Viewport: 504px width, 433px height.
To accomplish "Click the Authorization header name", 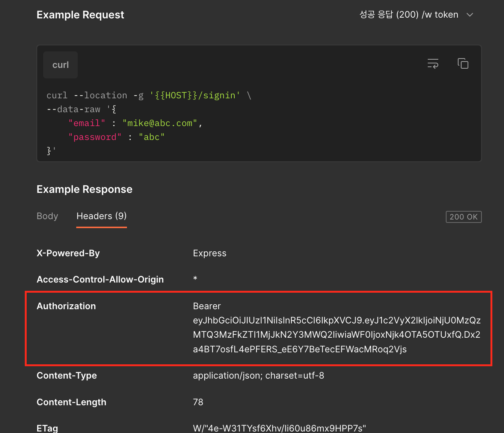I will click(x=66, y=306).
